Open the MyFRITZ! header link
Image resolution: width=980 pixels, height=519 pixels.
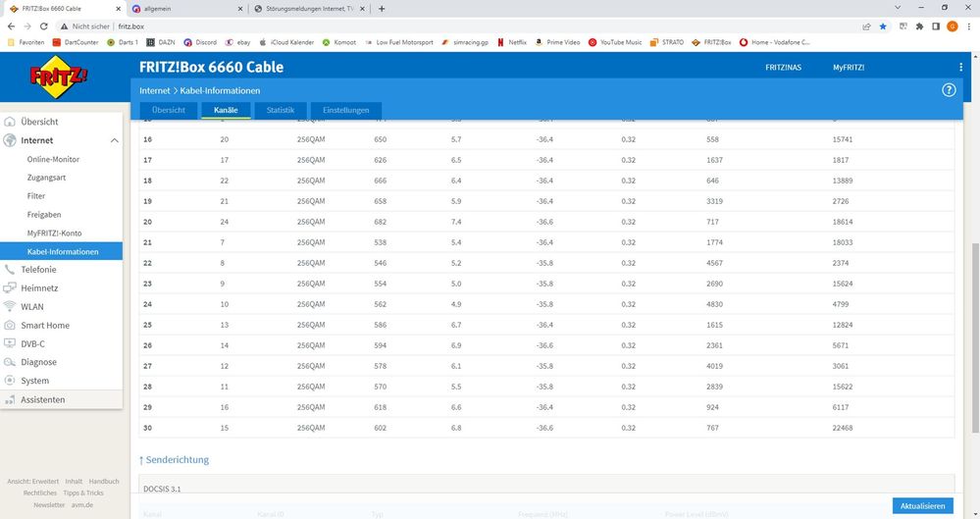coord(849,68)
